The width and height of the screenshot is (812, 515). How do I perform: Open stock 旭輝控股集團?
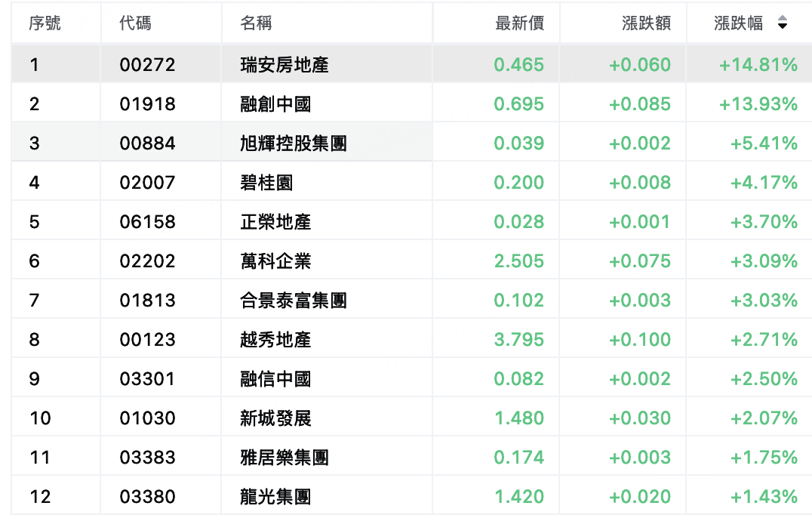pos(293,143)
